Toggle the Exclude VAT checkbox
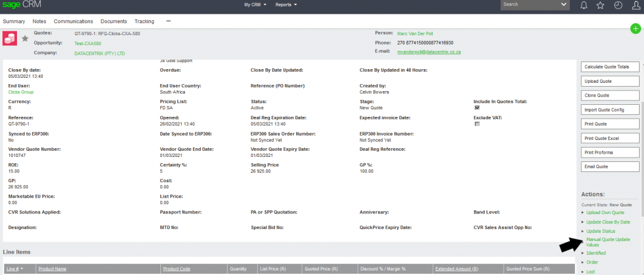Screen dimensions: 644x275 click(x=477, y=124)
